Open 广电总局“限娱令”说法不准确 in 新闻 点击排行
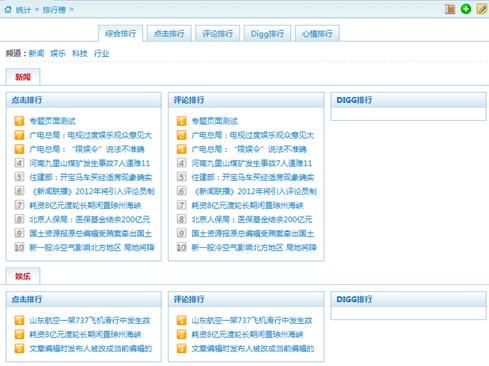 (x=87, y=149)
